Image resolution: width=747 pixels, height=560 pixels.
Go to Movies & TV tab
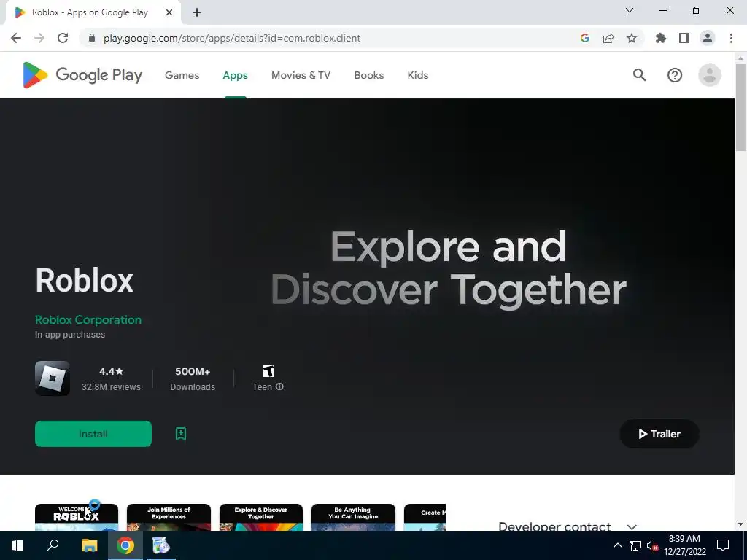[x=301, y=75]
